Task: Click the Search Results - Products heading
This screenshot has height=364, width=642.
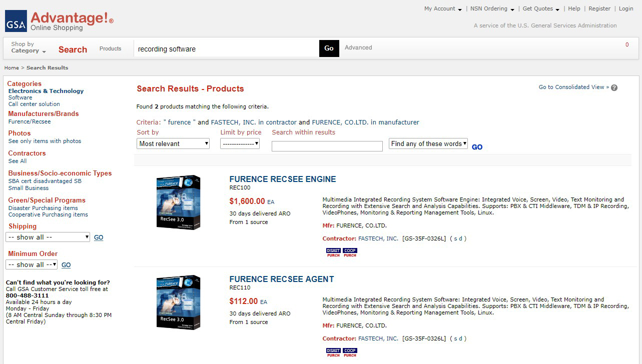Action: click(x=190, y=88)
